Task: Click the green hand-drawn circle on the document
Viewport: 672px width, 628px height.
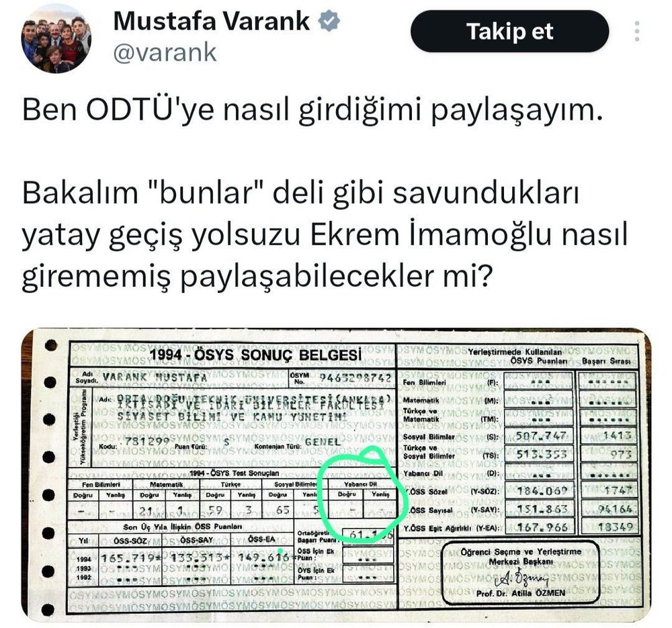Action: [362, 494]
